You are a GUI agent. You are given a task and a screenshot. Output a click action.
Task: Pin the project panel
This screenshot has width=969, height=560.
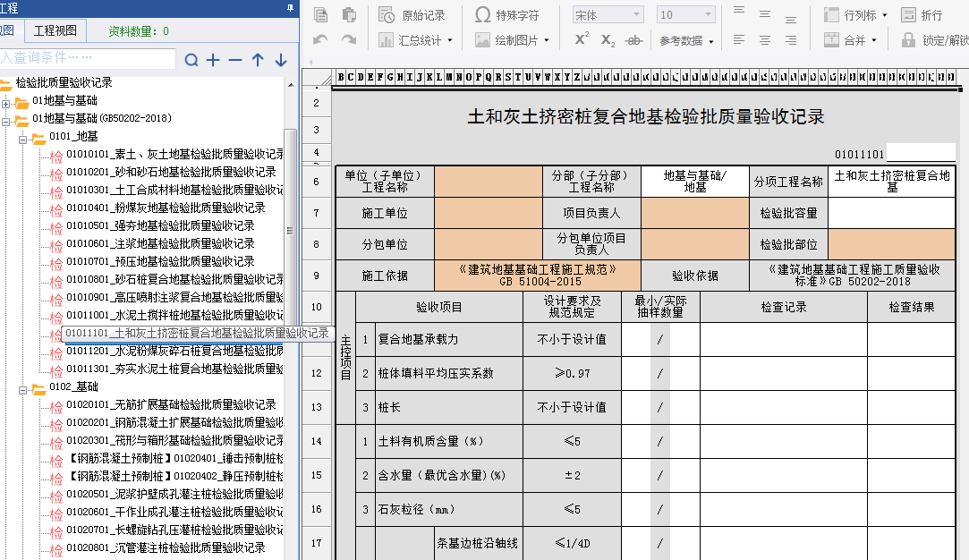coord(289,7)
